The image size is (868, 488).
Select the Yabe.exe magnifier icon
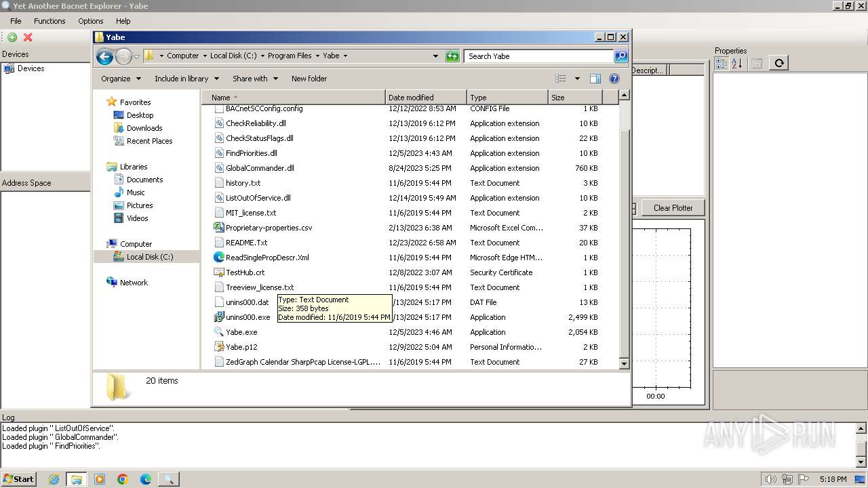click(218, 332)
